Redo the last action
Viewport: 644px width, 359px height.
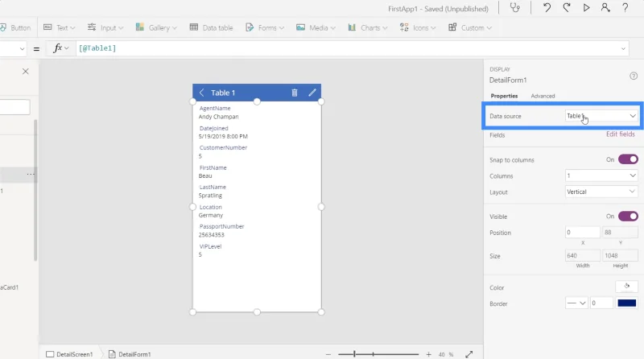tap(567, 8)
